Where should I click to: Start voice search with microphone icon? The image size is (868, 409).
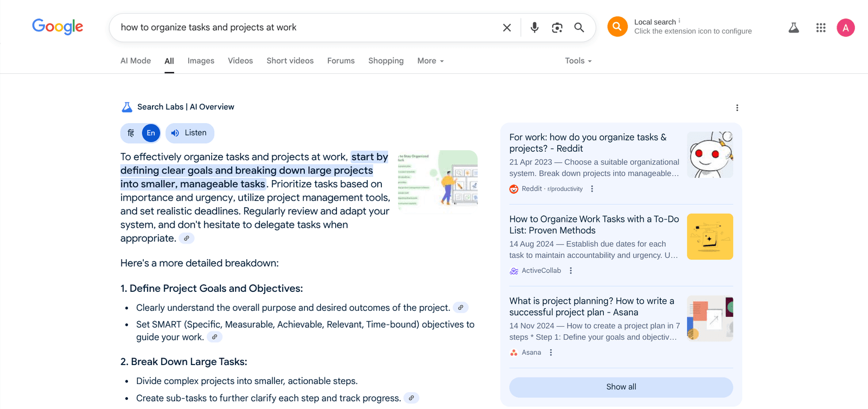coord(534,28)
